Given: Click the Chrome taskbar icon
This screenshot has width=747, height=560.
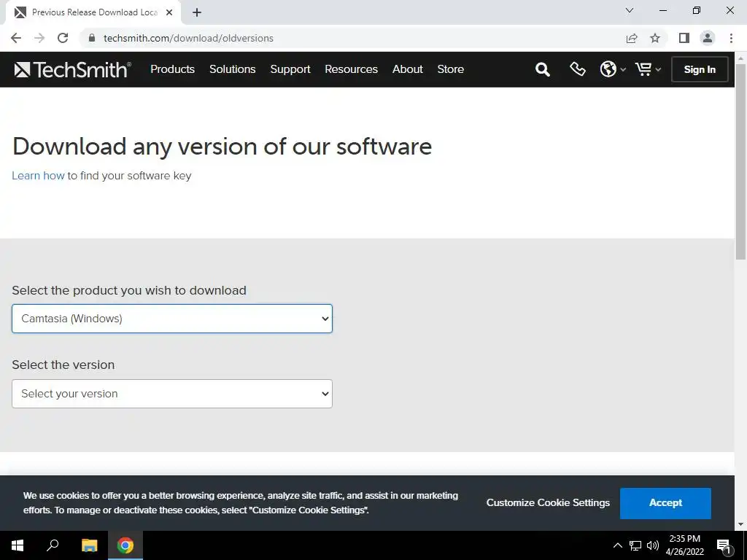Looking at the screenshot, I should click(125, 545).
